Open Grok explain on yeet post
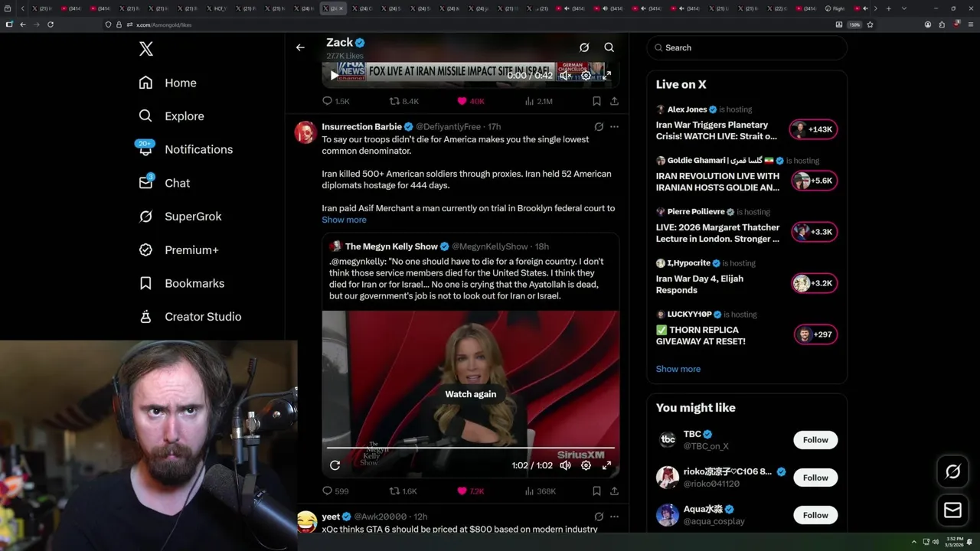Viewport: 980px width, 551px height. [599, 517]
